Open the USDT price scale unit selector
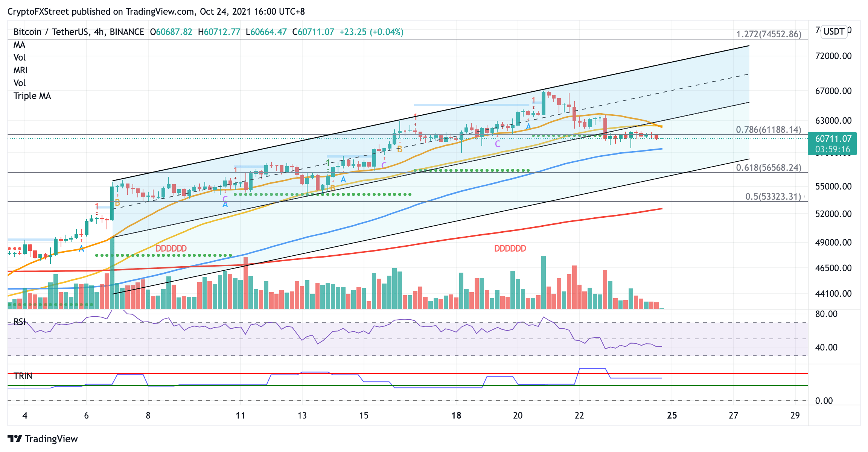Image resolution: width=868 pixels, height=452 pixels. [833, 32]
